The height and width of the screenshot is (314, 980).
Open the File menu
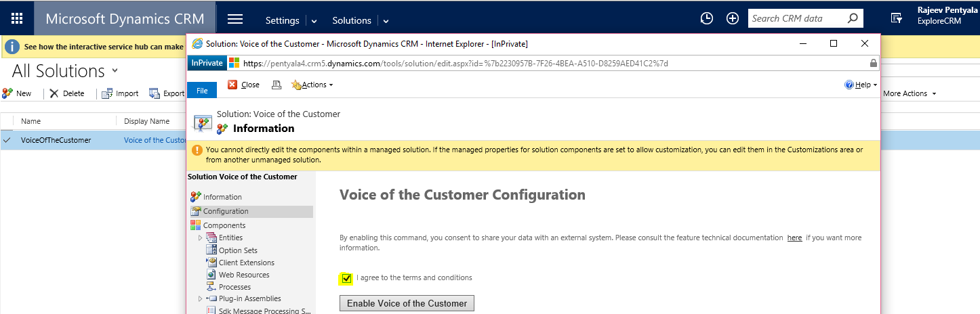click(202, 90)
